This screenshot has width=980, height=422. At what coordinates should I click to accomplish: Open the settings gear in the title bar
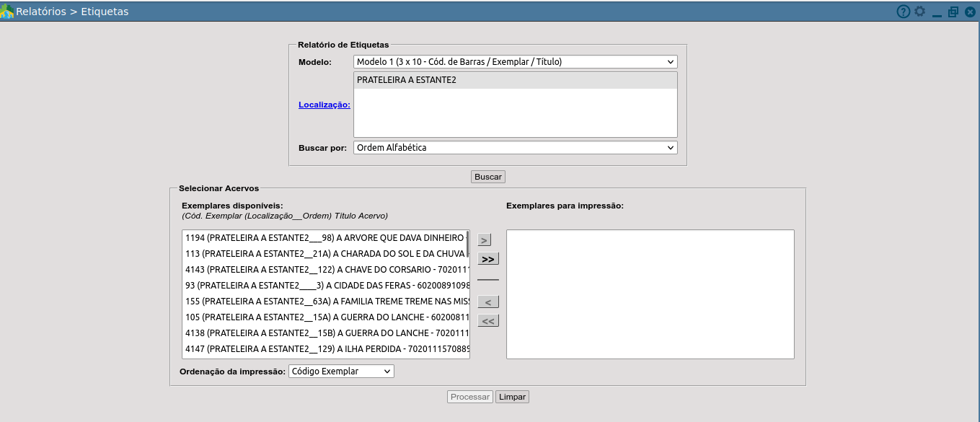coord(919,12)
